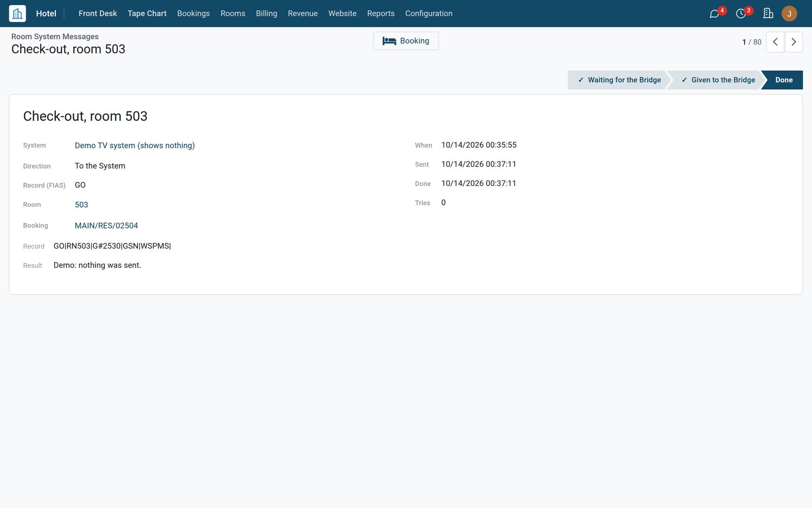Open user avatar J menu
The height and width of the screenshot is (508, 812).
(x=789, y=13)
